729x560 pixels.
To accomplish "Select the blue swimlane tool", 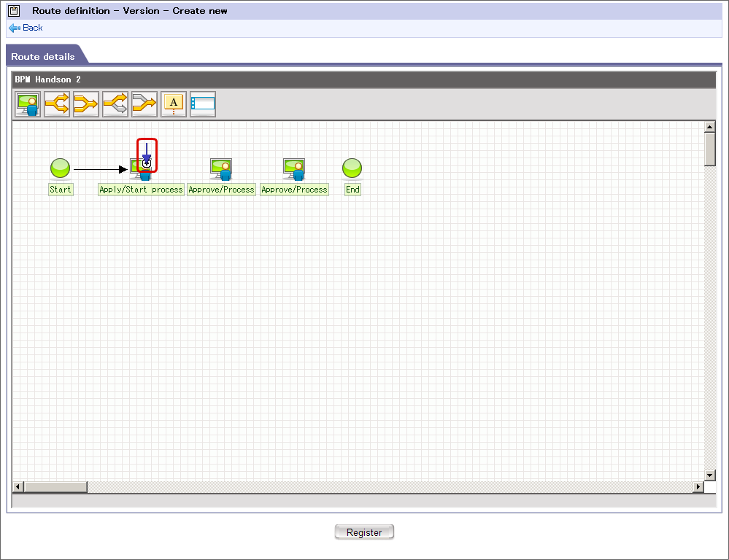I will (x=203, y=104).
